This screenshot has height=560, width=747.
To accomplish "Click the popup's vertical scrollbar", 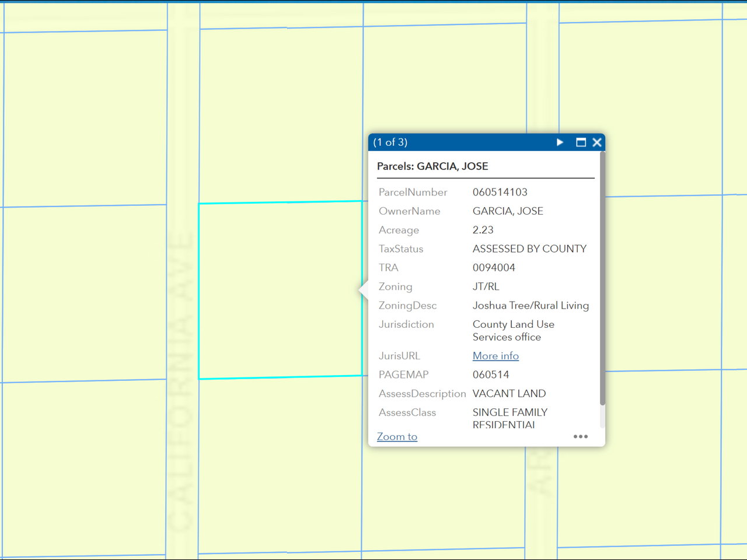I will 602,280.
